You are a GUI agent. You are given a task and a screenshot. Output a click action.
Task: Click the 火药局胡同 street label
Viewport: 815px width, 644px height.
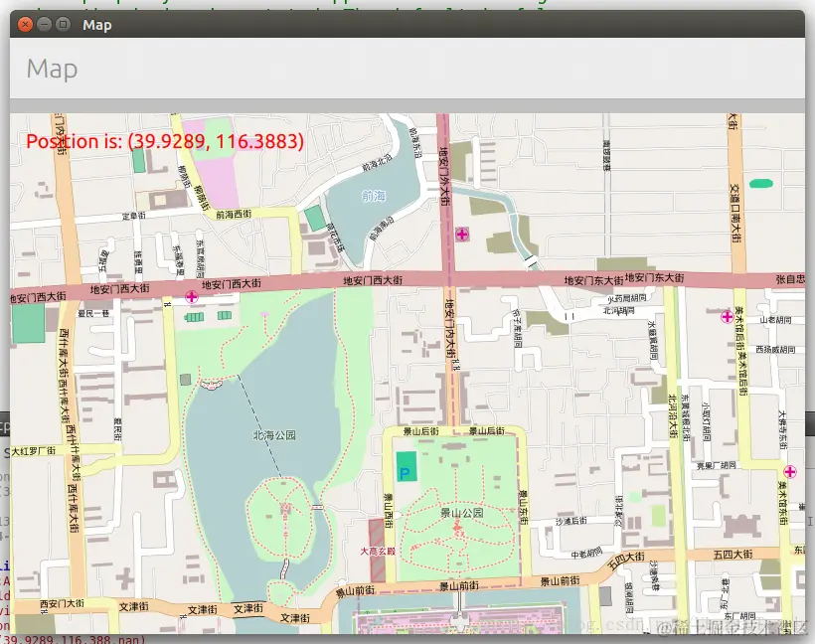coord(627,298)
